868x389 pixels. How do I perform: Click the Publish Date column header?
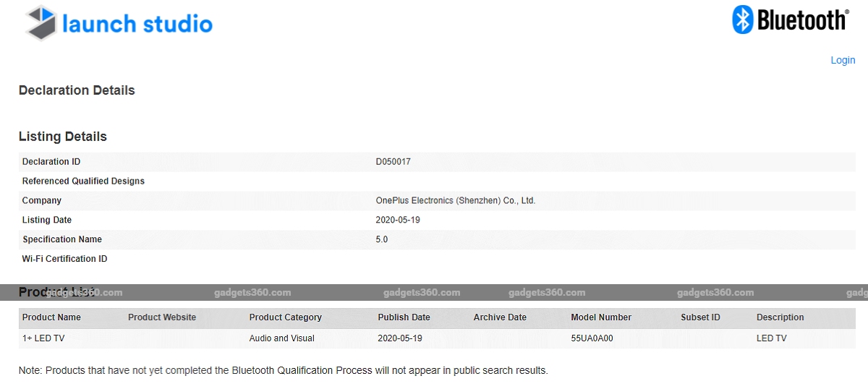404,317
